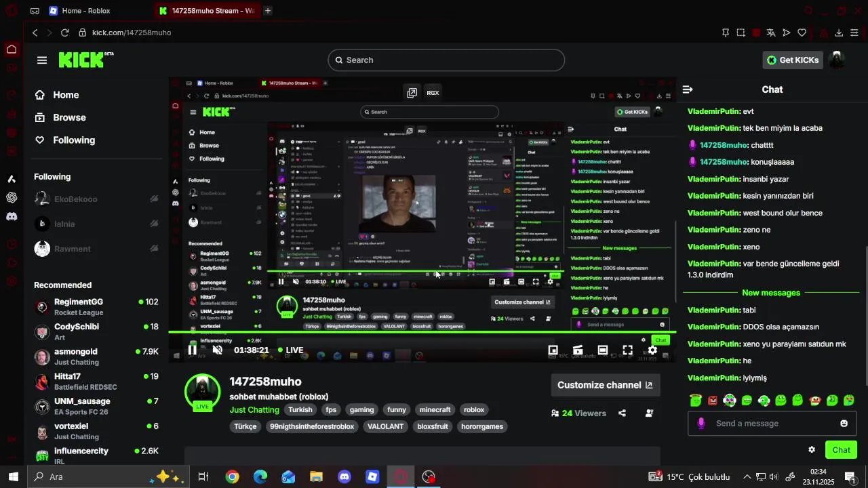868x488 pixels.
Task: Open EkoBekooo's followed channel
Action: [96, 199]
